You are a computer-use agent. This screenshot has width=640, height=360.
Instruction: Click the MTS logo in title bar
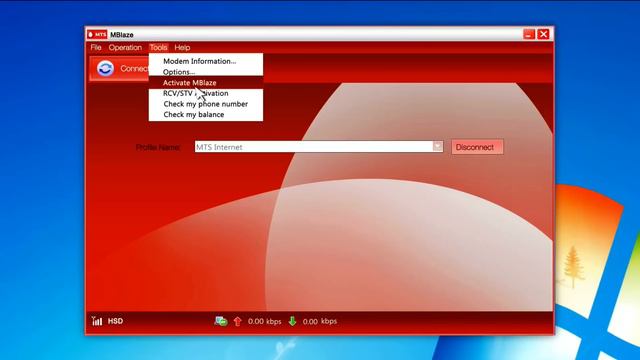(x=97, y=35)
